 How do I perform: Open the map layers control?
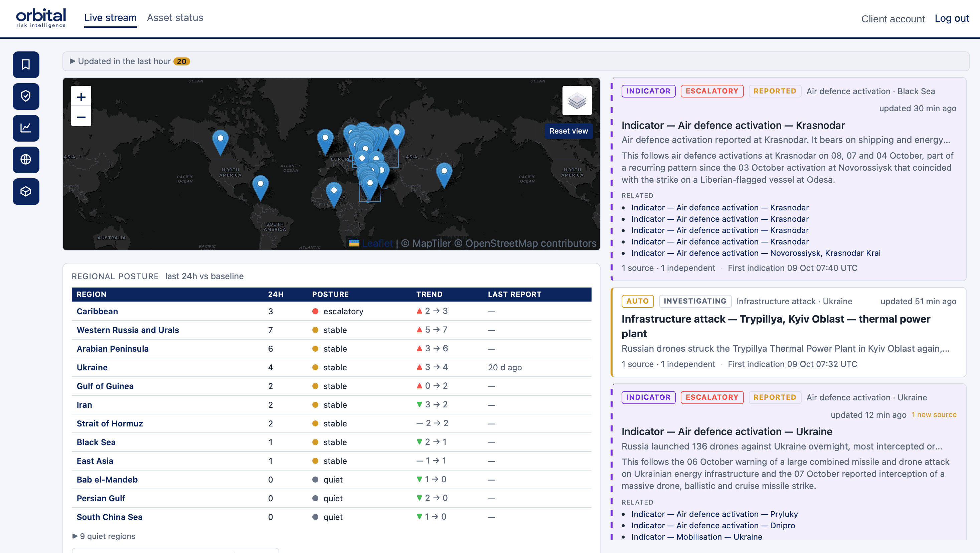577,101
